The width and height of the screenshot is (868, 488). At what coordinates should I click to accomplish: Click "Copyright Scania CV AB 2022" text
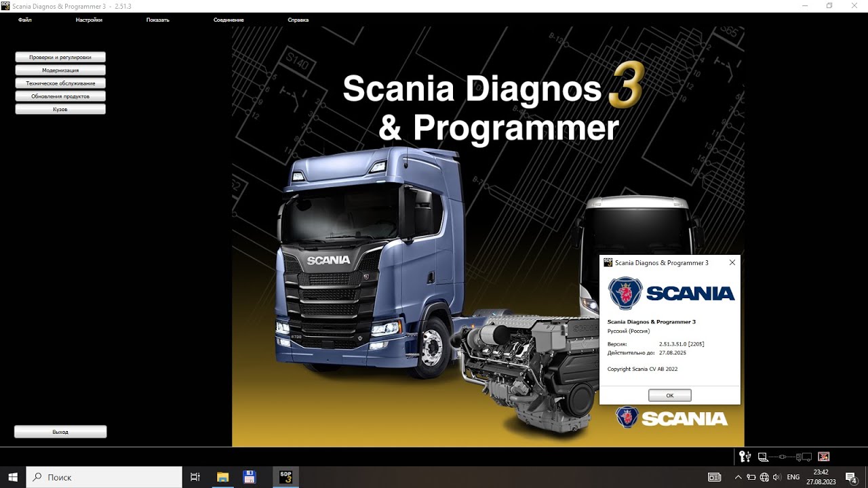click(642, 369)
